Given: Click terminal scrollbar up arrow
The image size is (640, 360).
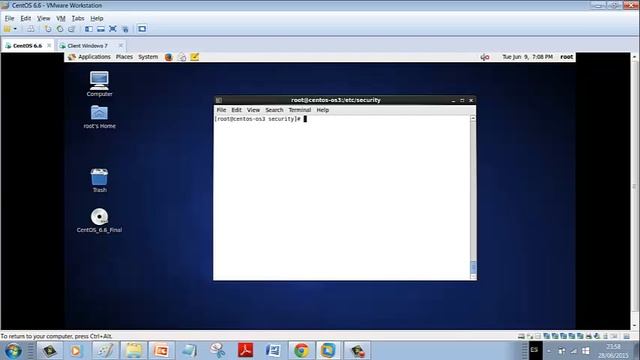Looking at the screenshot, I should click(x=473, y=118).
